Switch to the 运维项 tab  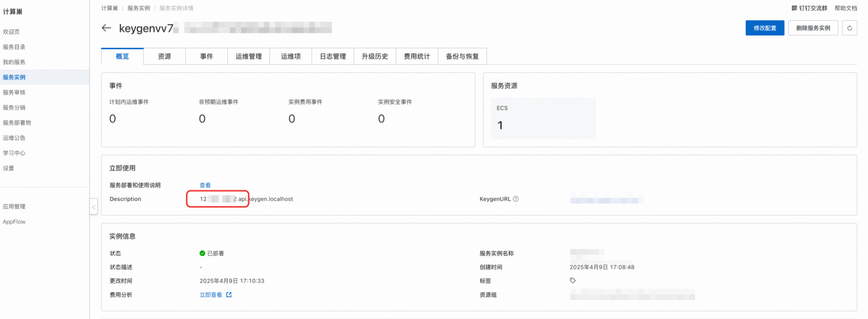(291, 56)
